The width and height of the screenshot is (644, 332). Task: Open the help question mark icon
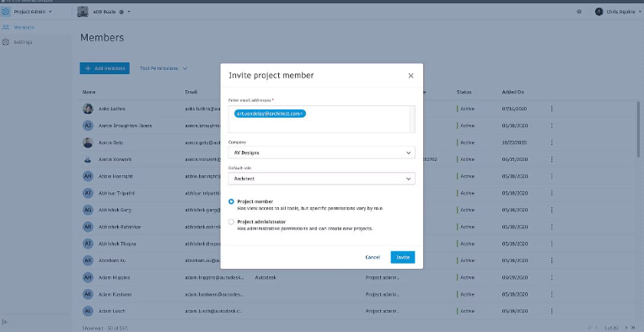point(579,12)
